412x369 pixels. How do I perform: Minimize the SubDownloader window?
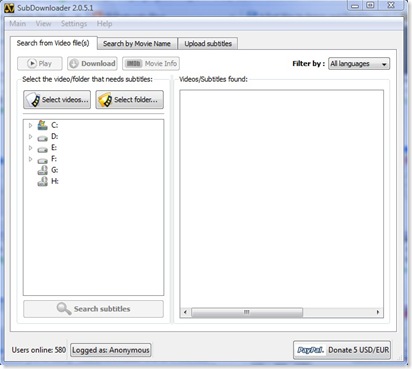tap(355, 5)
